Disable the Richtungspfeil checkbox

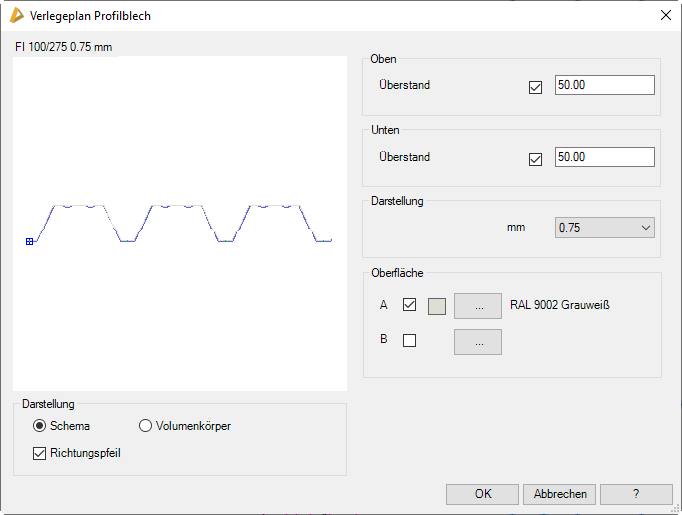(40, 453)
